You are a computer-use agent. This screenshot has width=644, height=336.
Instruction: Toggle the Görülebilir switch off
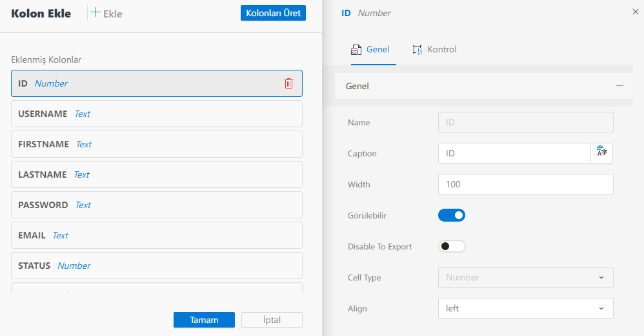(452, 215)
